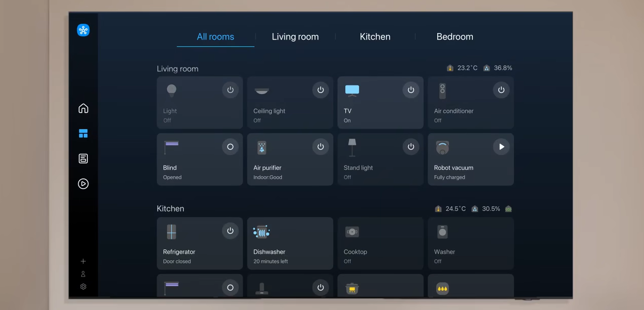The image size is (644, 310).
Task: Select the dashboard tiles icon in sidebar
Action: [x=83, y=134]
